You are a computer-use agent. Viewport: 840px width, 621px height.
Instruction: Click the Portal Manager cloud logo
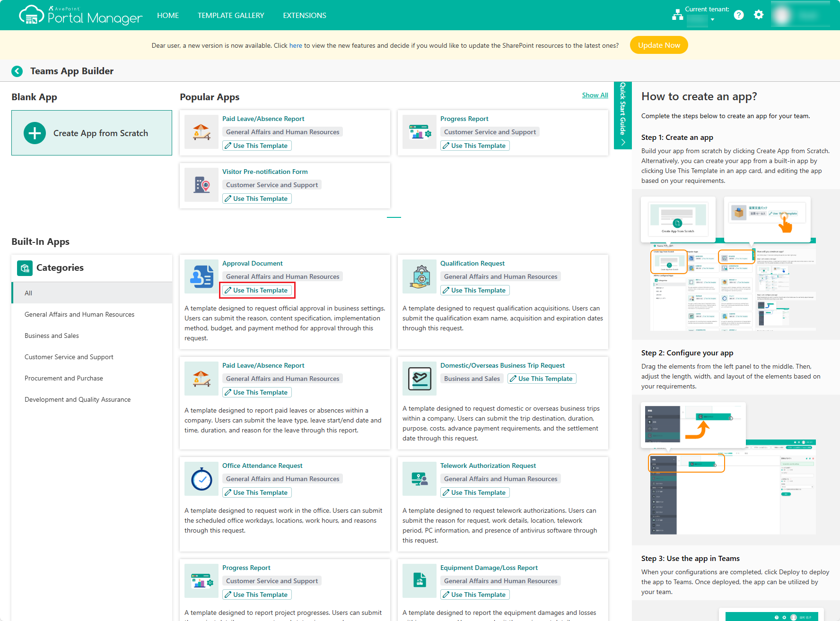click(31, 15)
